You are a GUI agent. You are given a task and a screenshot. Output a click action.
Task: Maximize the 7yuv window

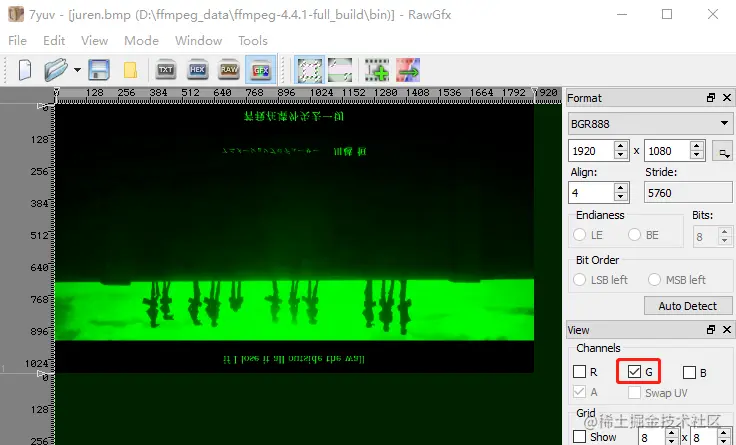(667, 15)
